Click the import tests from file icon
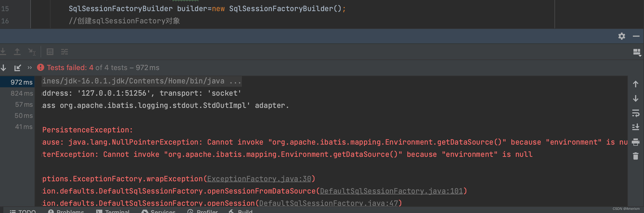Viewport: 644px width, 213px height. tap(18, 68)
